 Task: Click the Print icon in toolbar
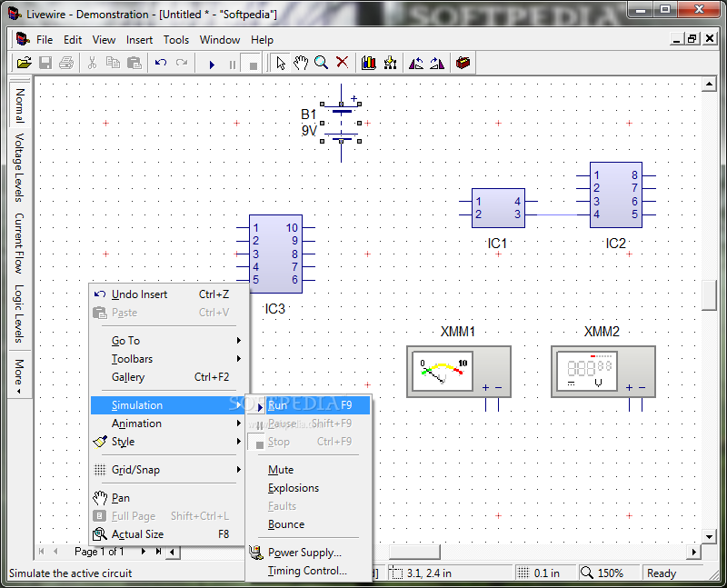click(x=66, y=63)
